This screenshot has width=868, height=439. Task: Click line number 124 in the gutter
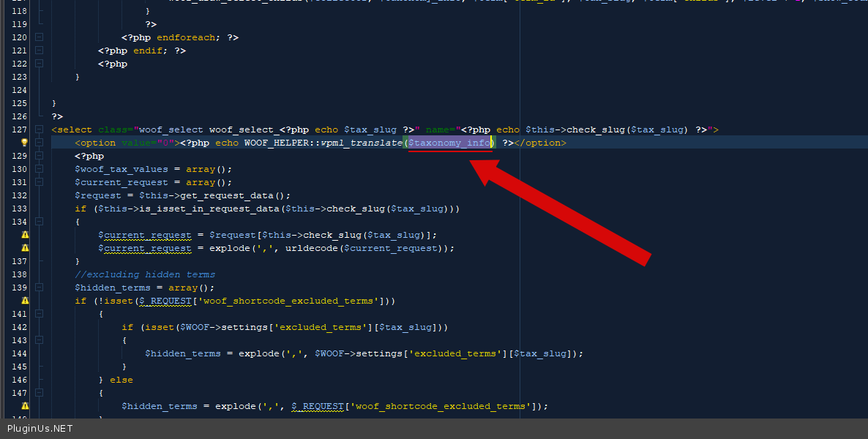click(19, 90)
